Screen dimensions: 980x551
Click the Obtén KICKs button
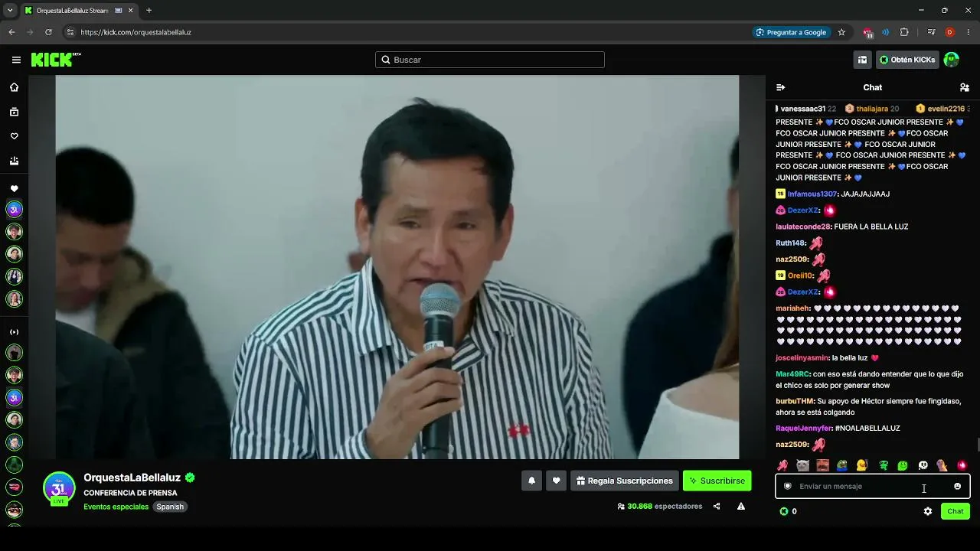(x=907, y=60)
